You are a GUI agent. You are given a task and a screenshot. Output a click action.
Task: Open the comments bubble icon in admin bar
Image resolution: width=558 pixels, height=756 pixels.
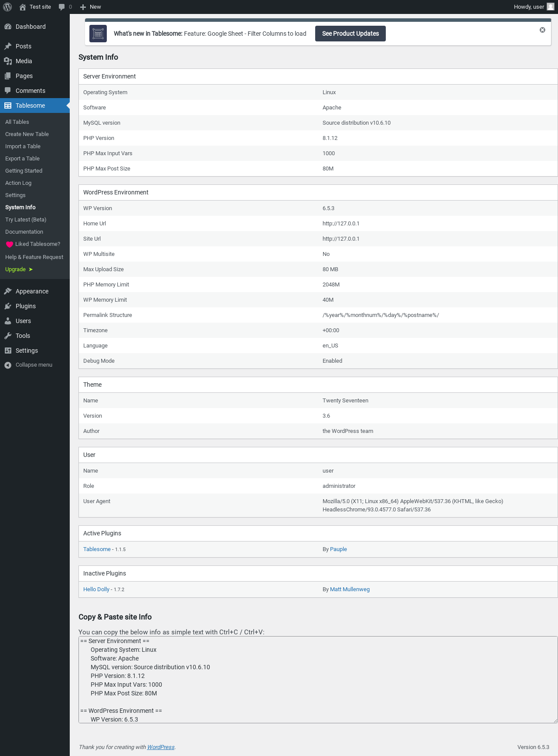tap(62, 7)
